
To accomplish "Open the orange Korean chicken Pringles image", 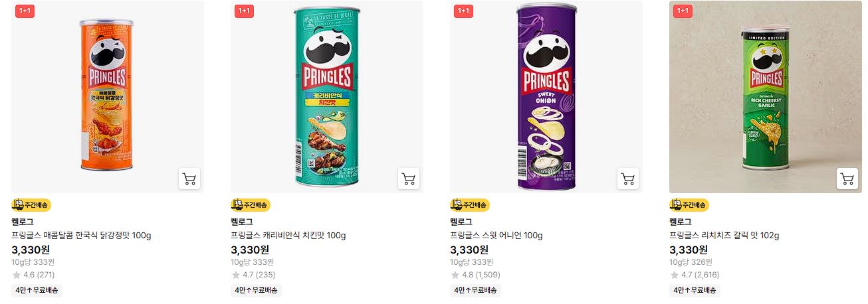I will 108,97.
